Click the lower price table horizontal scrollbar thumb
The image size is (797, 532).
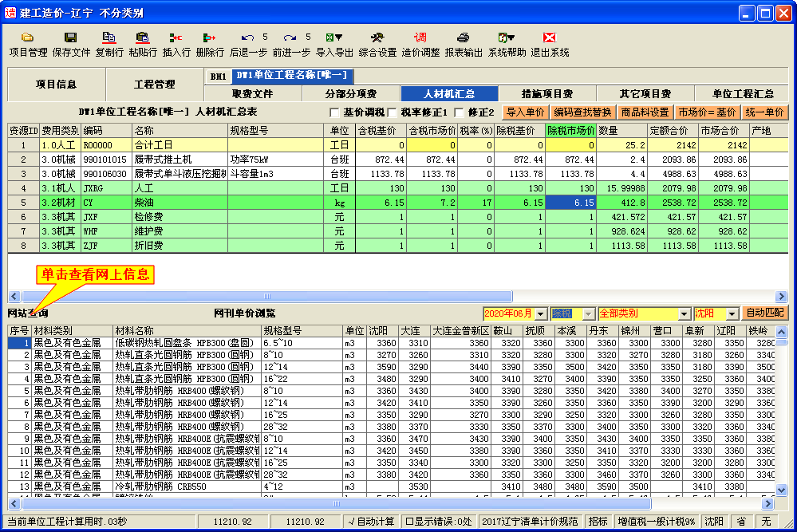[337, 504]
